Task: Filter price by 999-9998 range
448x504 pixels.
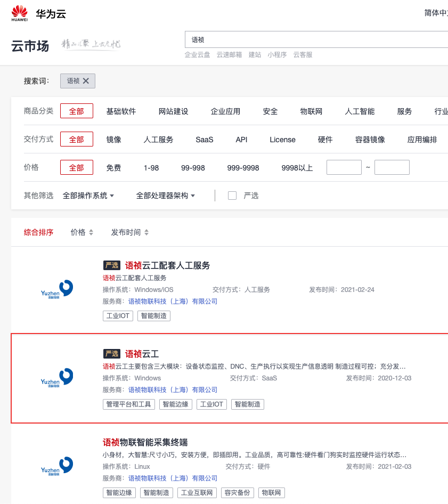Action: [243, 168]
